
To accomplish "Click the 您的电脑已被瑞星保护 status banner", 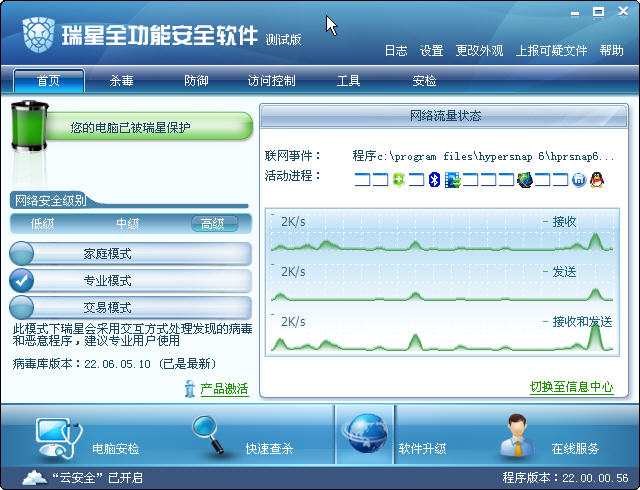I will coord(149,127).
